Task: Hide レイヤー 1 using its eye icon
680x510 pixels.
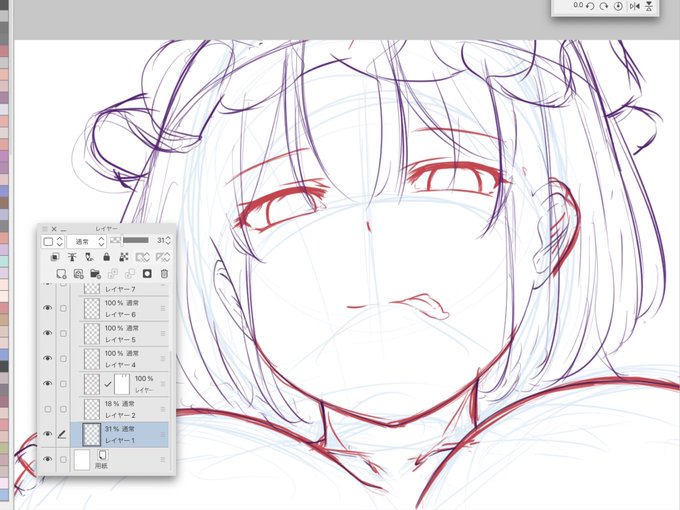Action: [47, 434]
